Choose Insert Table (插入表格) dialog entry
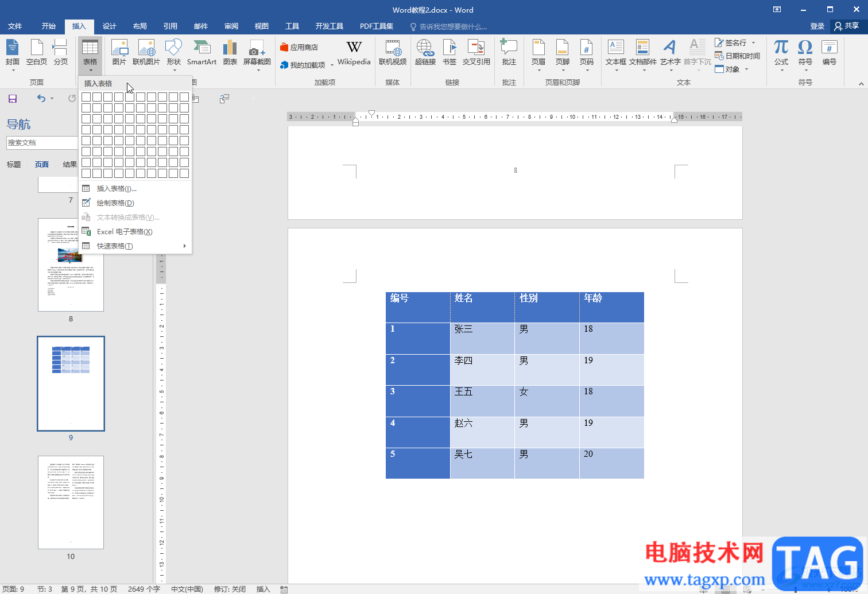868x594 pixels. point(135,188)
